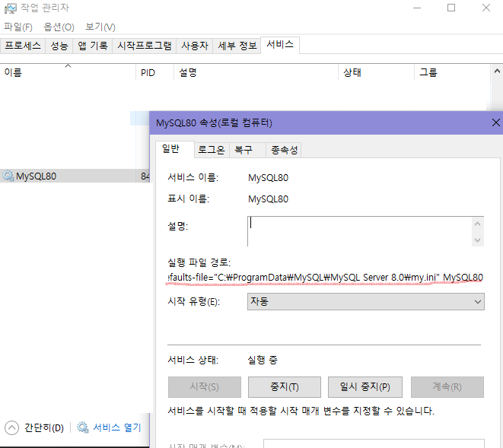
Task: Open the 복구 tab in properties dialog
Action: click(247, 150)
